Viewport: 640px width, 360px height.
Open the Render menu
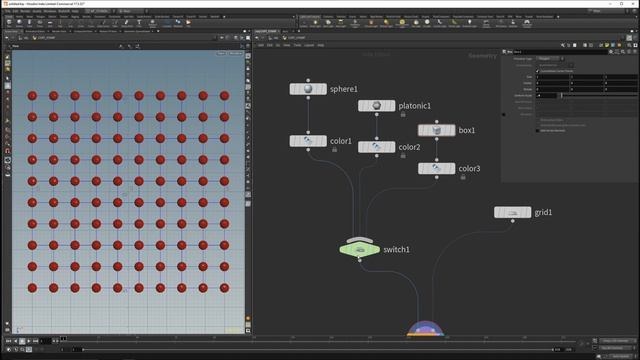coord(25,11)
